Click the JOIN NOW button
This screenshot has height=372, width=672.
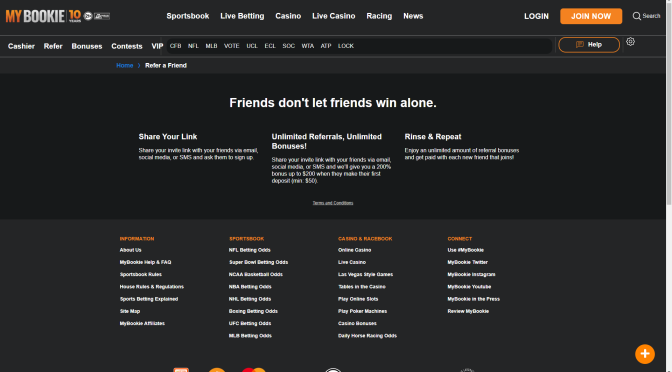click(591, 16)
